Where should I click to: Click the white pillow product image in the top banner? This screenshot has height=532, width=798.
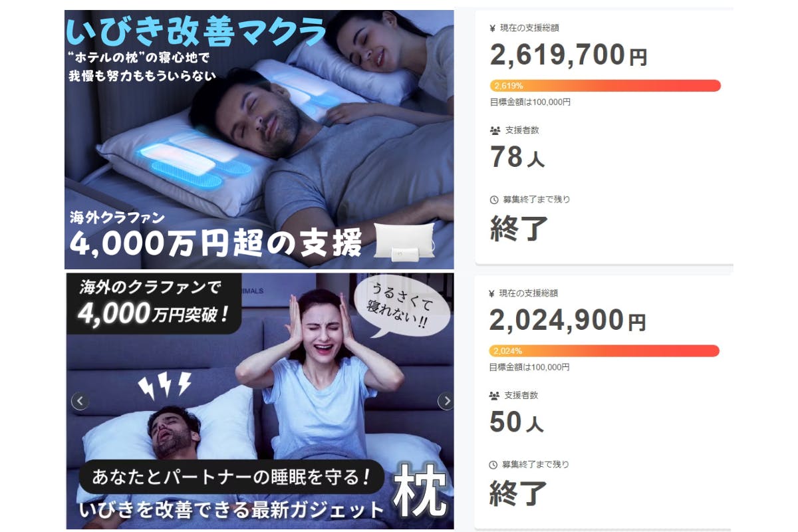405,242
